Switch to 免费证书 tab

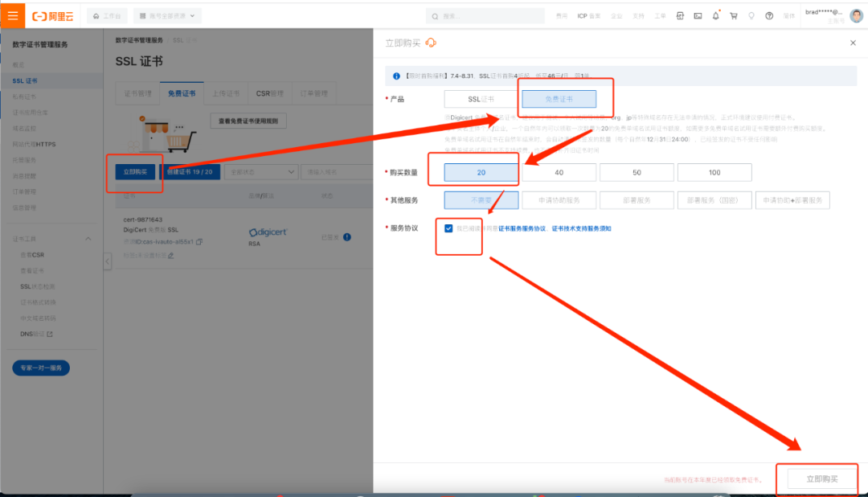(182, 93)
